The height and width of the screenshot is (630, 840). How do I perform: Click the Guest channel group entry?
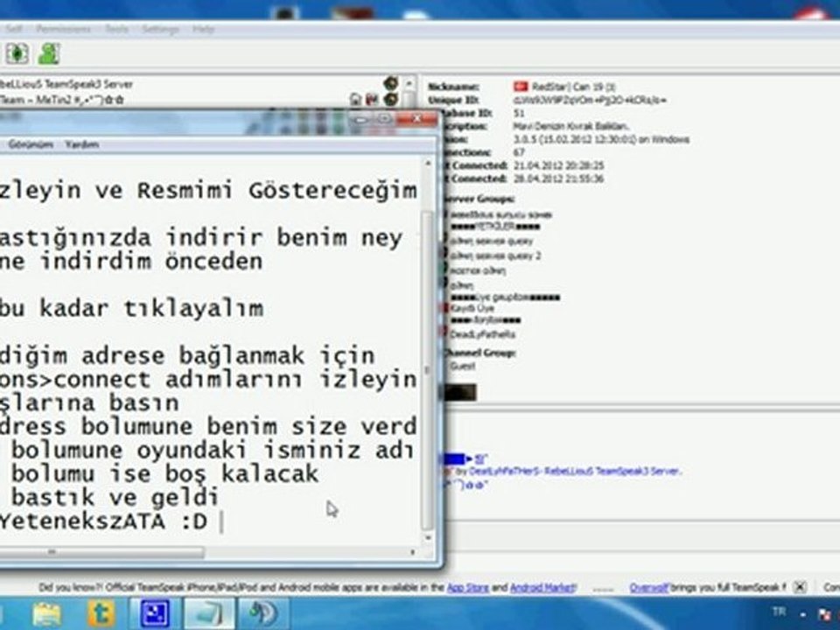462,366
